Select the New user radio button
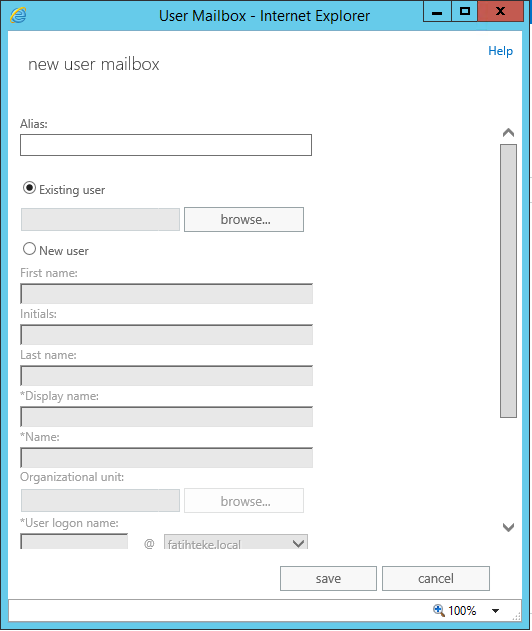This screenshot has height=631, width=532. [29, 249]
